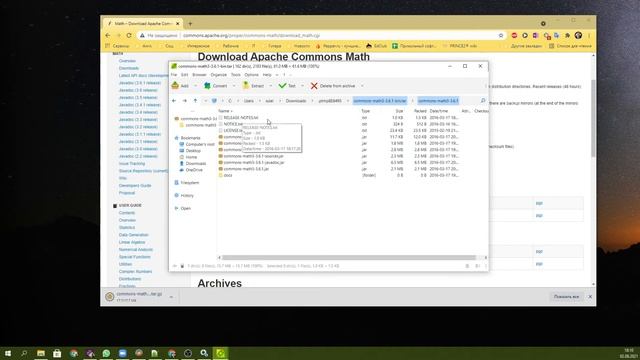The image size is (640, 360).
Task: Open the Add button dropdown arrow
Action: point(195,86)
